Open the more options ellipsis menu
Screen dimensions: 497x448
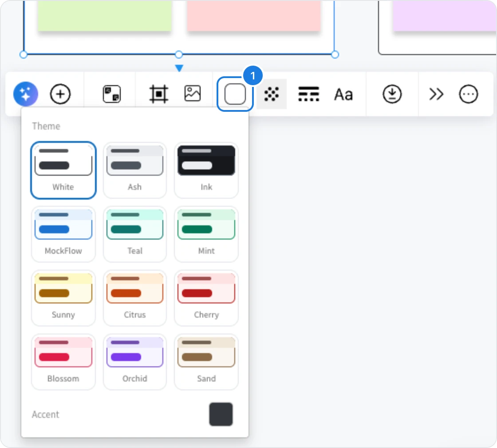pyautogui.click(x=468, y=94)
